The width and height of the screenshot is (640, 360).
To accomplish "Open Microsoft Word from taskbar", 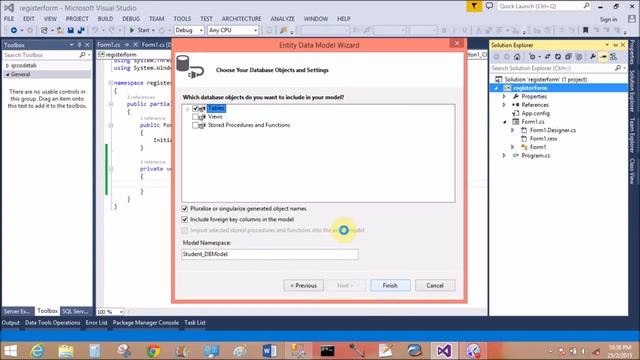I will point(269,351).
